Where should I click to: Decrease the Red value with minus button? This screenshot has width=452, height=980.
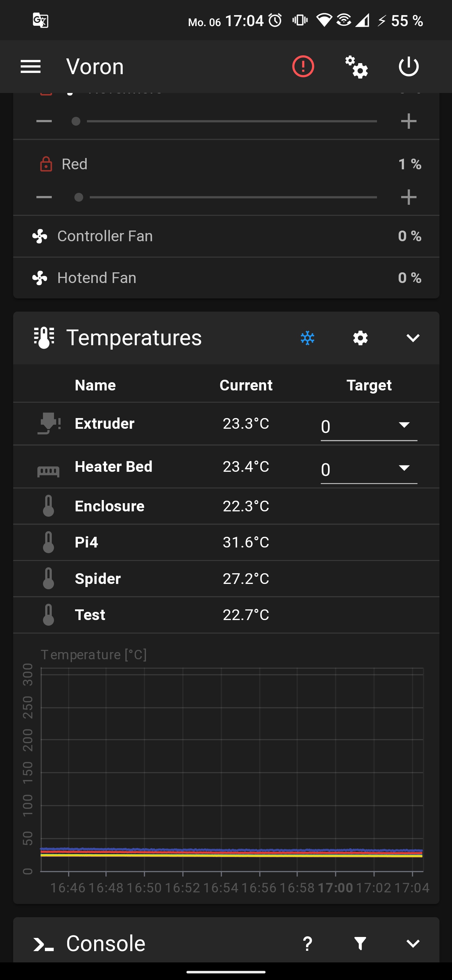(x=44, y=196)
